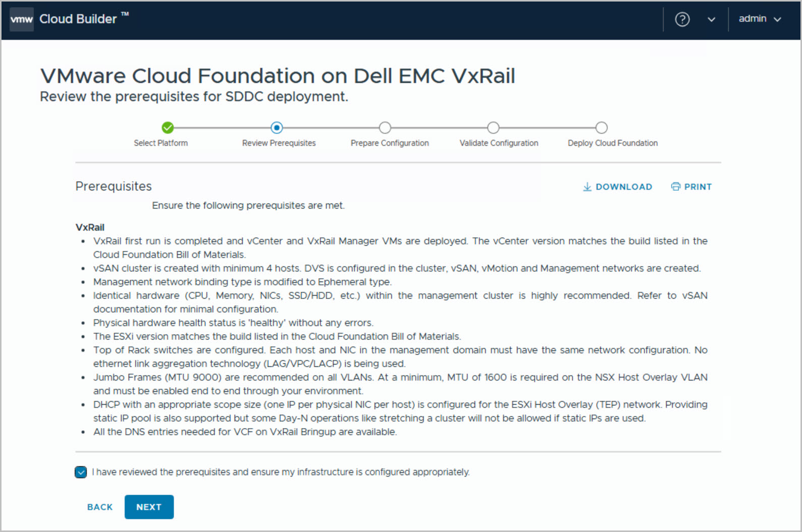Screen dimensions: 802x532
Task: Expand the help dropdown chevron
Action: (x=711, y=20)
